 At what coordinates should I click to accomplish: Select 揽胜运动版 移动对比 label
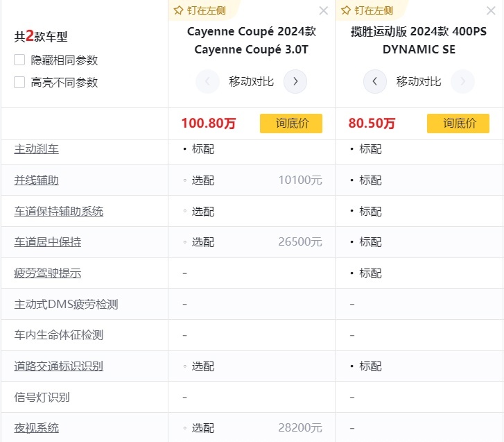[x=419, y=81]
